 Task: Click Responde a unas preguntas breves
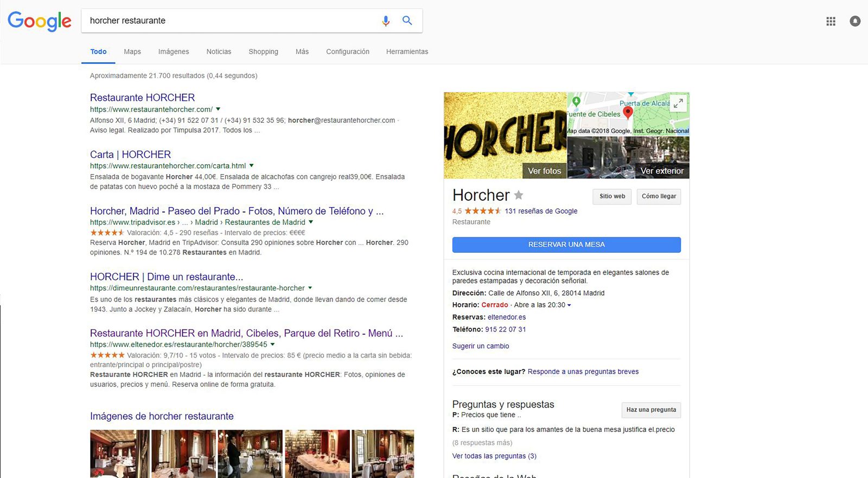[x=583, y=372]
